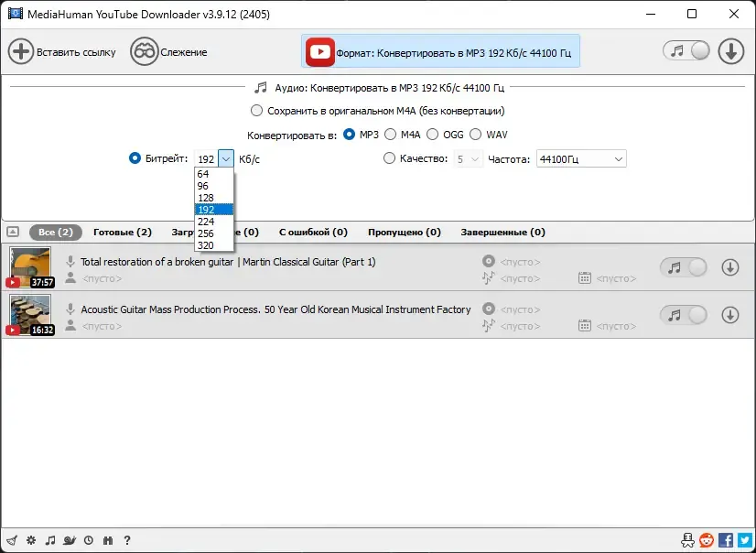Choose 96 in bitrate list

[214, 186]
